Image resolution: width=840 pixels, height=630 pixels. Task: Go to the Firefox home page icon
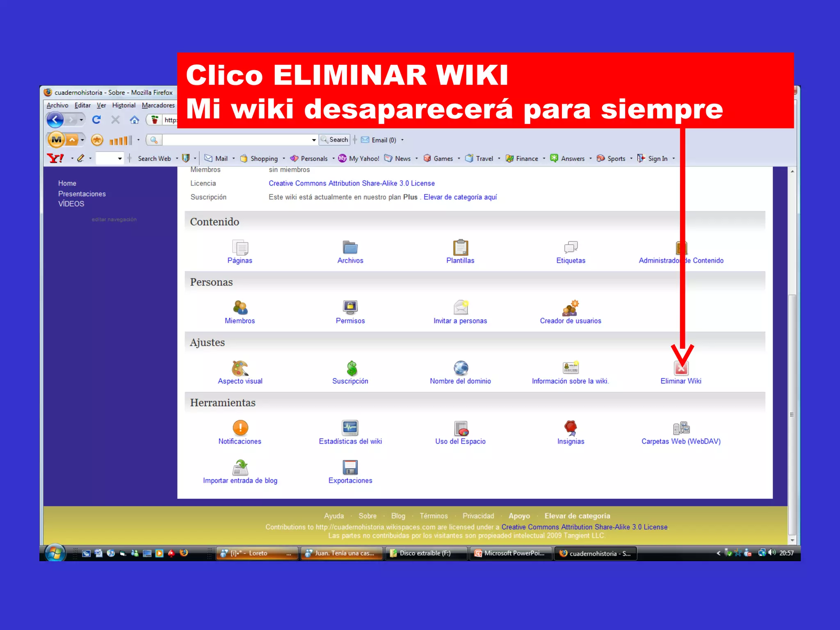pos(135,120)
